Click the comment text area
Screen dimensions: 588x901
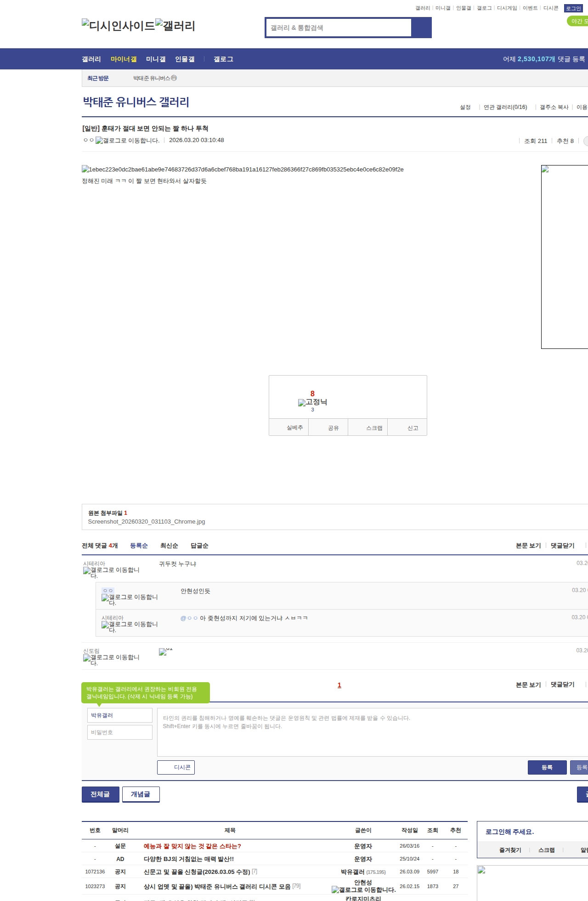pyautogui.click(x=373, y=732)
